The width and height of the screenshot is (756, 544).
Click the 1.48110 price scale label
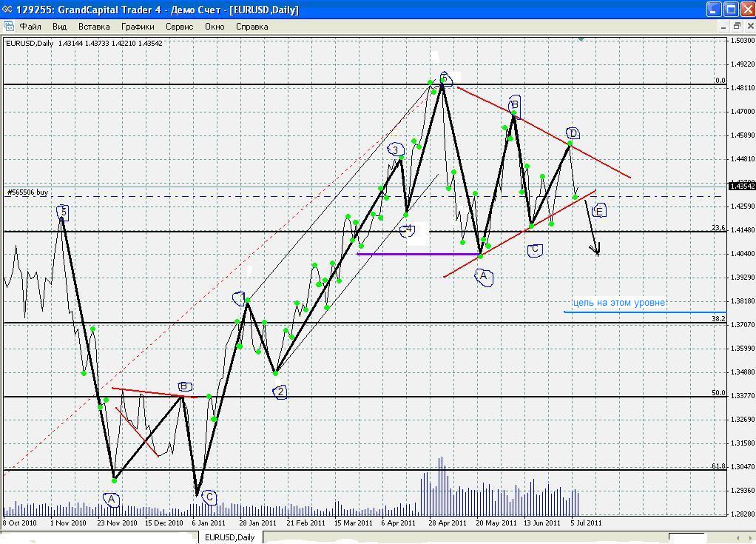coord(743,88)
